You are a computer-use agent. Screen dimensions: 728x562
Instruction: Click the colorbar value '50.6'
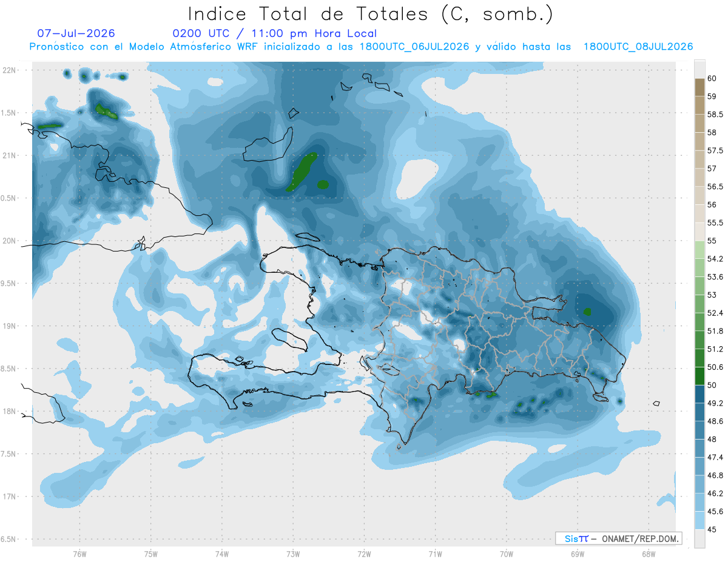(x=715, y=367)
